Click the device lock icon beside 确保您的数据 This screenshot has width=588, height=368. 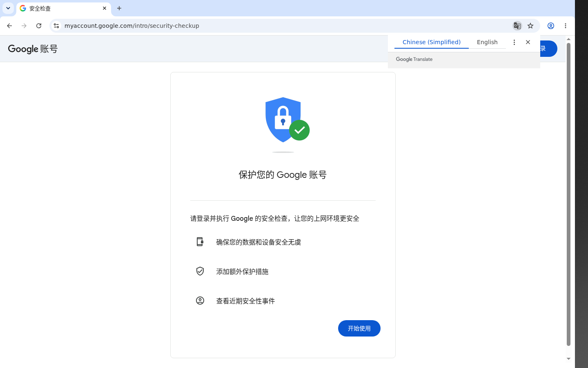pos(200,242)
